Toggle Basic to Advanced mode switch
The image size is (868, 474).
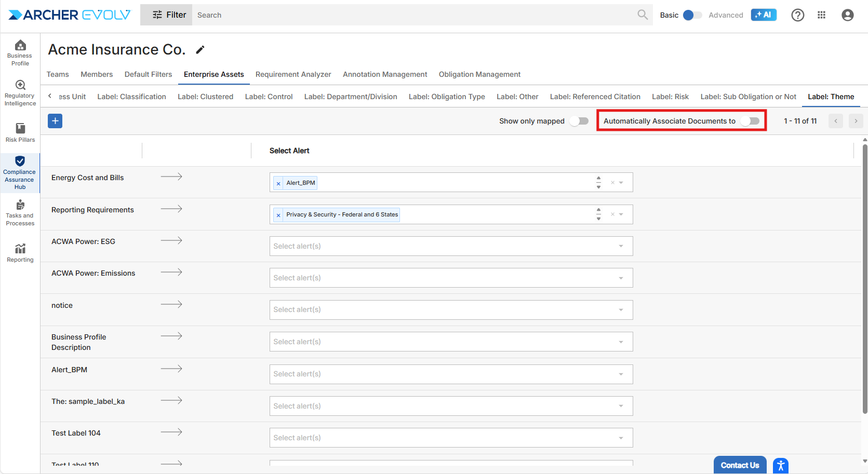click(x=692, y=15)
